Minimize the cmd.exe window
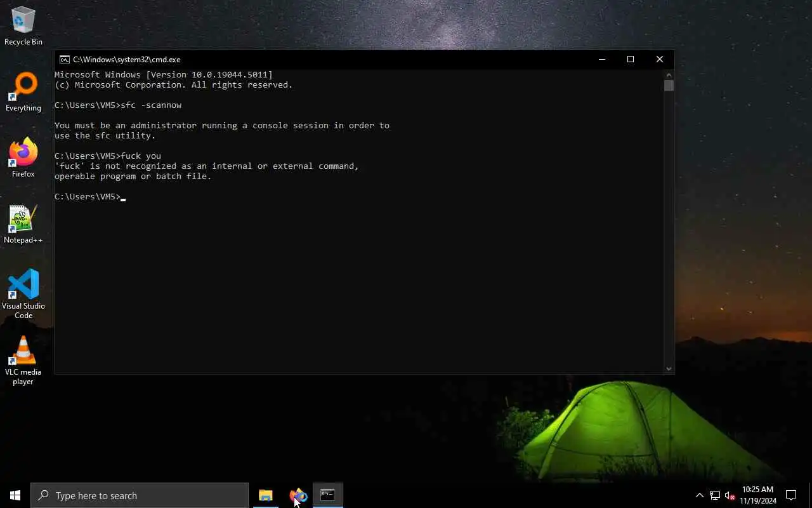Screen dimensions: 812x508 point(601,59)
